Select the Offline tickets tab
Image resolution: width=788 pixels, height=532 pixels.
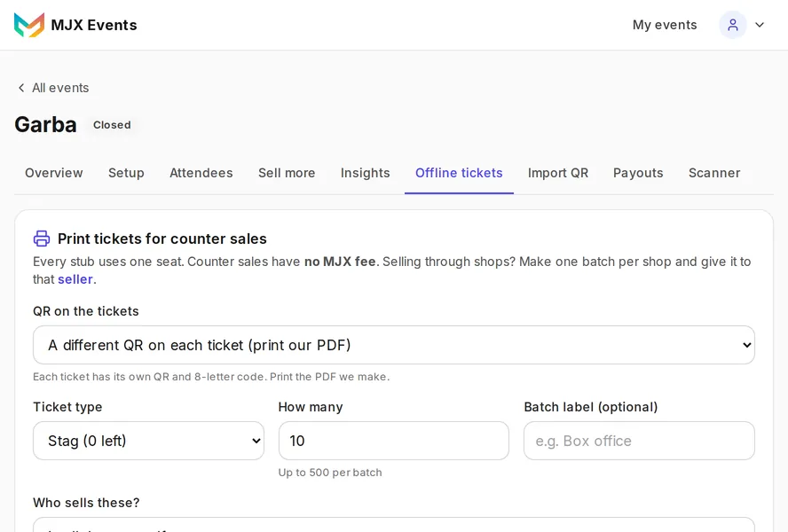point(459,173)
